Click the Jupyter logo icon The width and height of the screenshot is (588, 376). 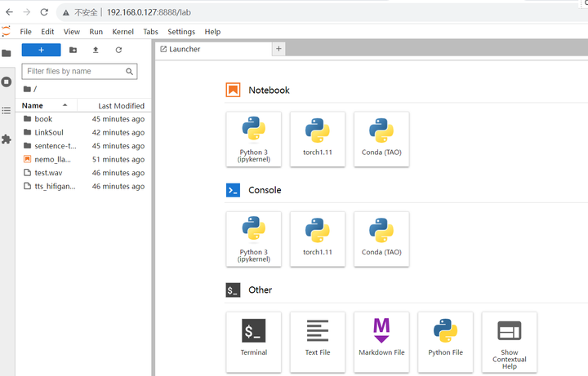[6, 32]
